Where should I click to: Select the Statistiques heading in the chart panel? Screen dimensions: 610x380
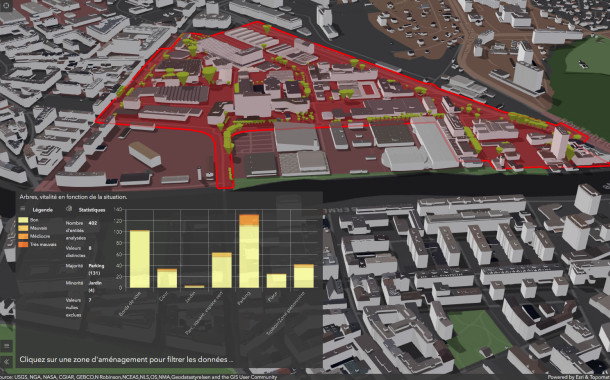point(92,210)
